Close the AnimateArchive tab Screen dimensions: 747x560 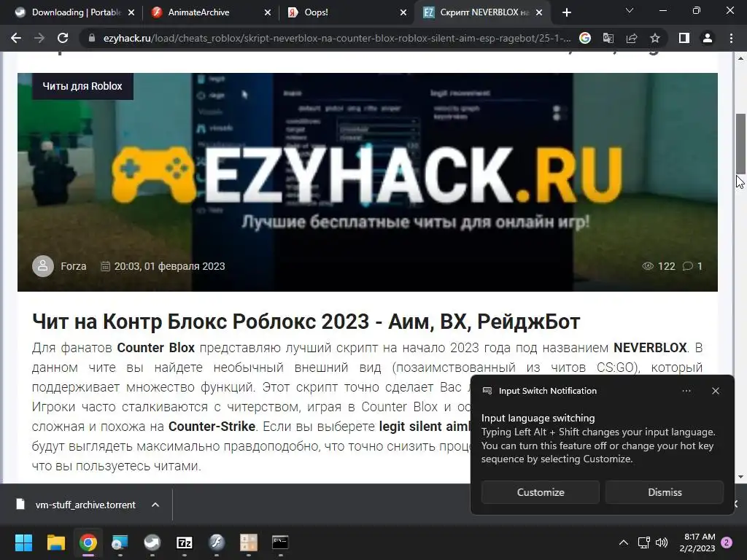(267, 12)
